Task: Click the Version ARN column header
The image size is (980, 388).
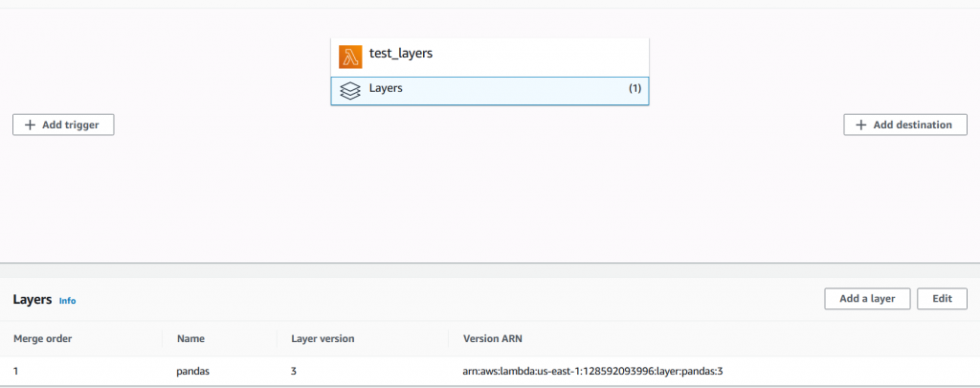Action: [x=492, y=338]
